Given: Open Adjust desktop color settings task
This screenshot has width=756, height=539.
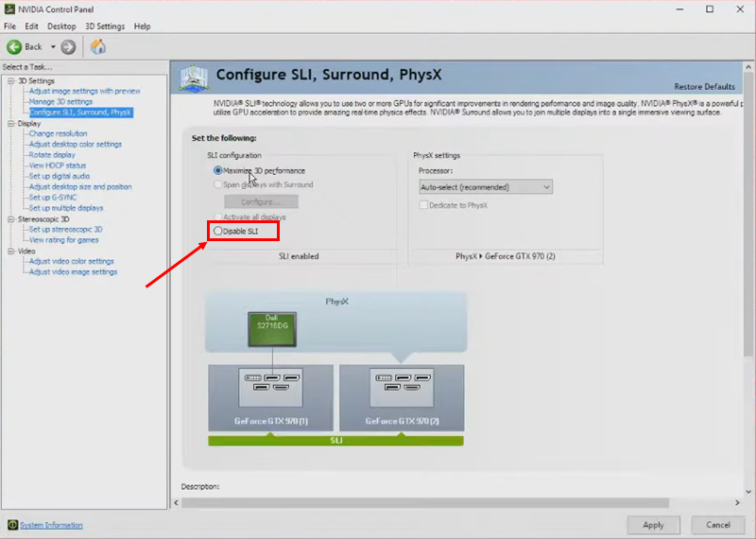Looking at the screenshot, I should click(x=76, y=145).
